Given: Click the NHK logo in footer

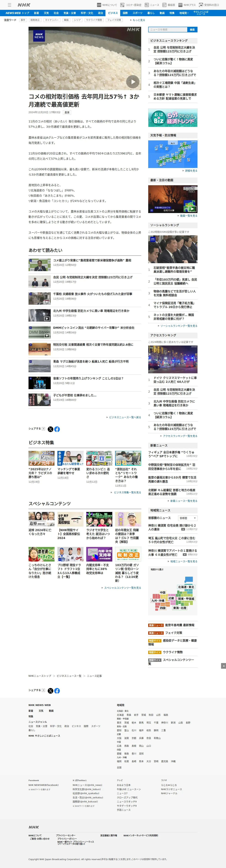Looking at the screenshot, I should [x=33, y=827].
